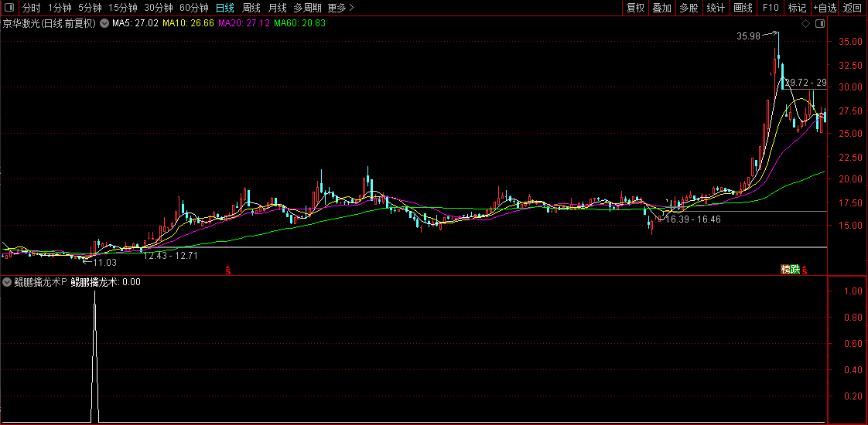
Task: Click the diamond icon above the chart
Action: click(x=805, y=24)
